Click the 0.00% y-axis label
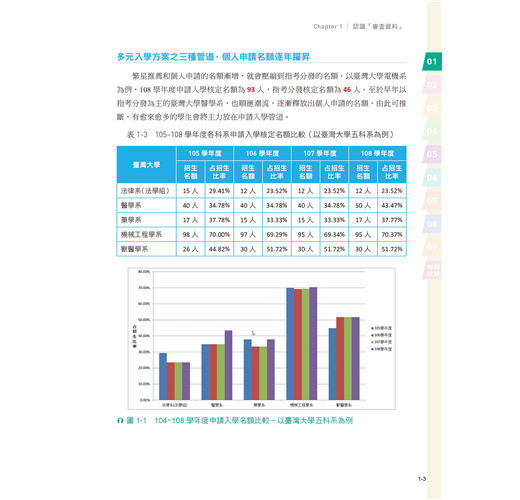This screenshot has height=500, width=520. 145,400
